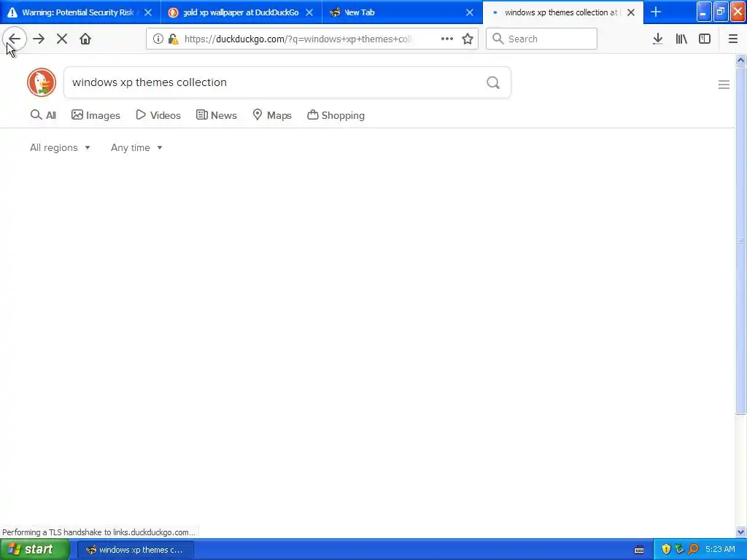Focus the Firefox Search box

542,39
